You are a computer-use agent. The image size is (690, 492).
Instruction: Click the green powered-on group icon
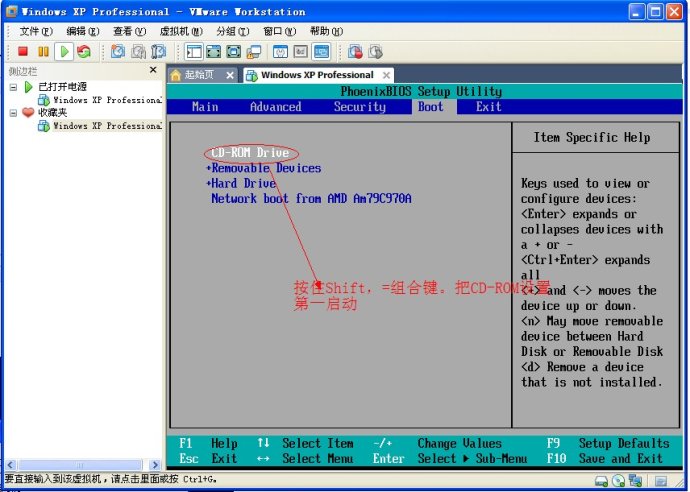click(x=29, y=87)
